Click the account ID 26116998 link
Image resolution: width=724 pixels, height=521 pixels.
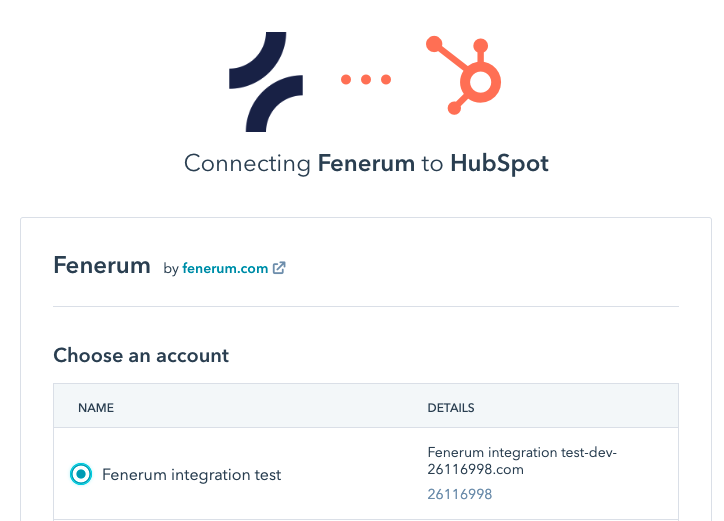click(459, 494)
